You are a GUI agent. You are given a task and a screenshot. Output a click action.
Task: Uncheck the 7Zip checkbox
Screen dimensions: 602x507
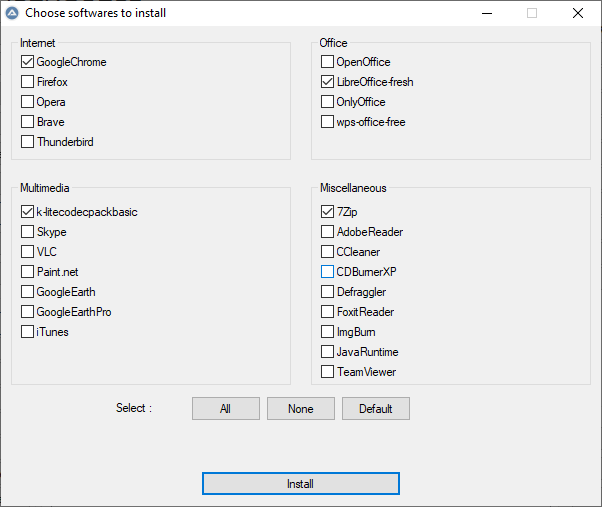(x=327, y=211)
